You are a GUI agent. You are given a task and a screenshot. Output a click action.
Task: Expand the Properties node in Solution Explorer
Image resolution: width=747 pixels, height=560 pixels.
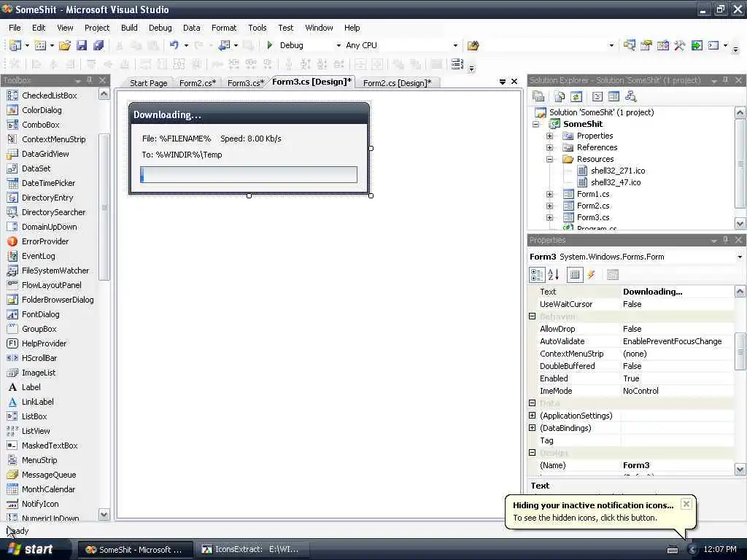click(549, 136)
